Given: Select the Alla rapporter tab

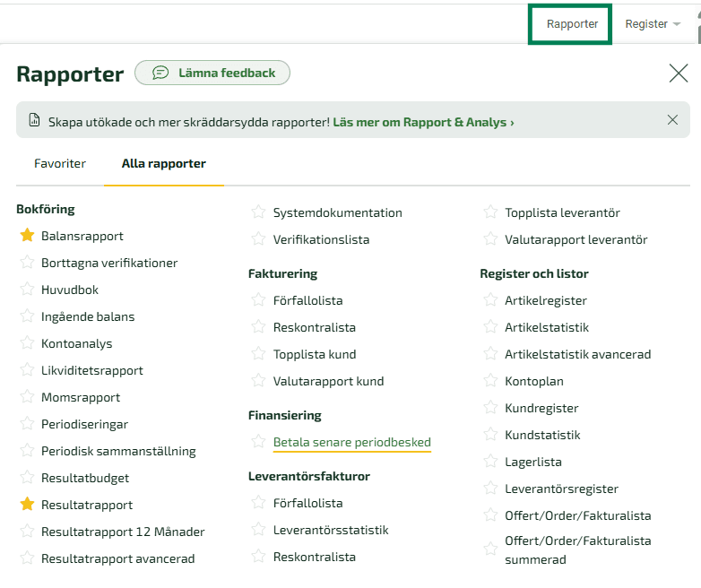Looking at the screenshot, I should pos(164,164).
